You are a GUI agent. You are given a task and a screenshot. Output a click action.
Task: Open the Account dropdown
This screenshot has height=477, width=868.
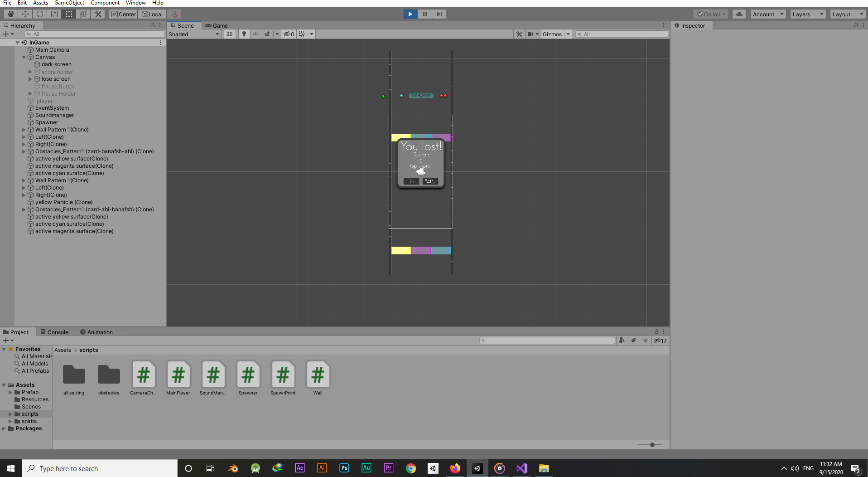pos(768,14)
